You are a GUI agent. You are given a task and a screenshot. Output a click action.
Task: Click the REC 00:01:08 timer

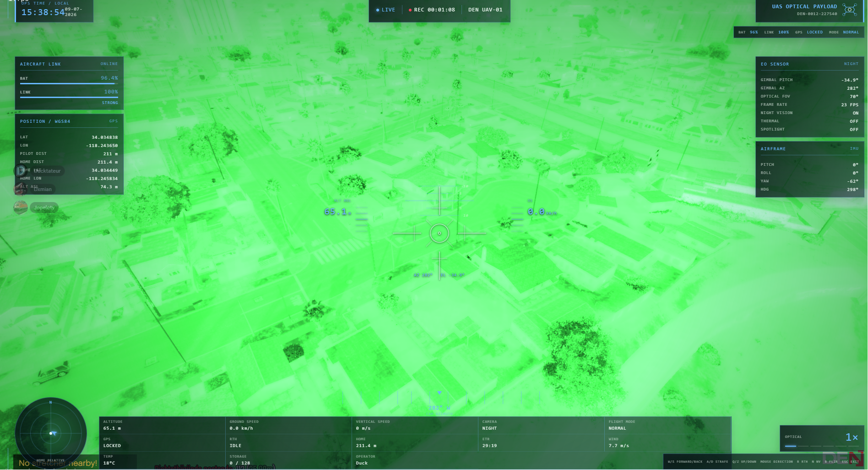(x=434, y=10)
